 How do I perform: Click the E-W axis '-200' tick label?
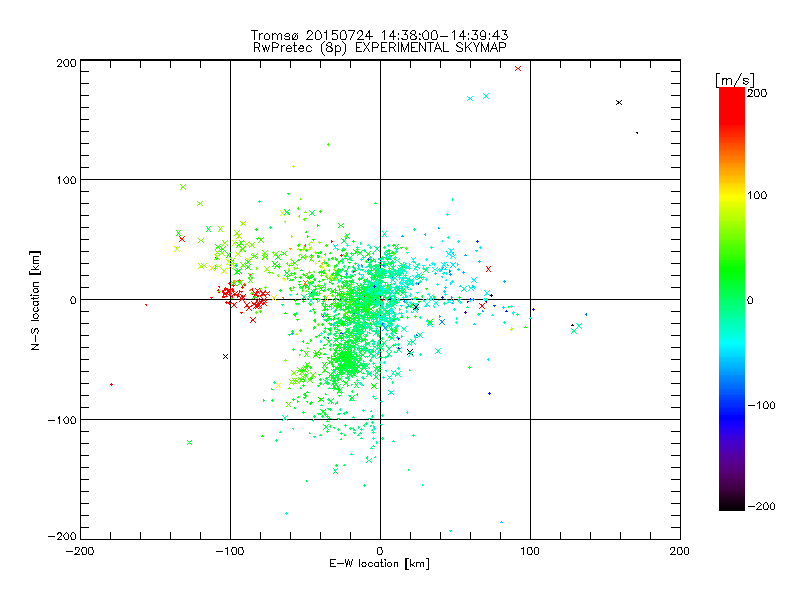click(80, 551)
